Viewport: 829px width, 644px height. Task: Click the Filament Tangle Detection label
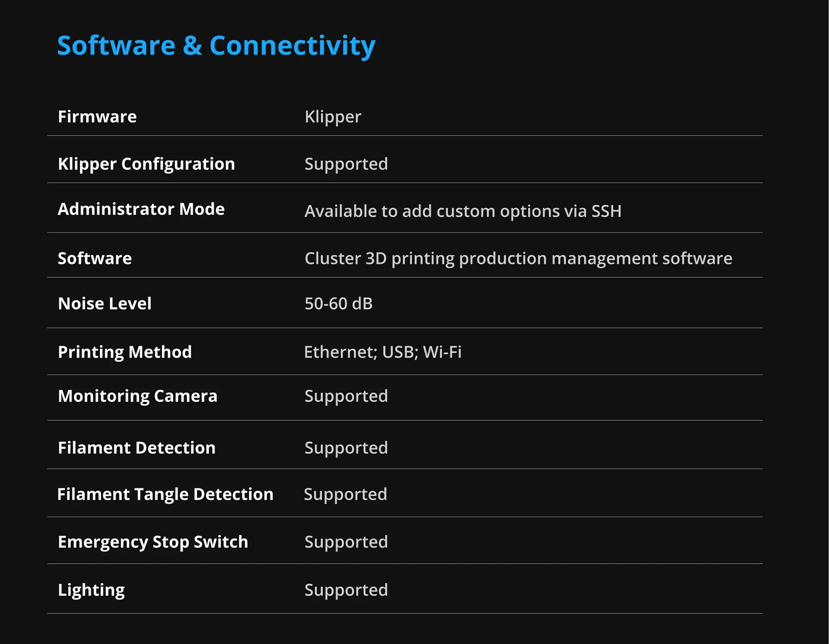click(165, 494)
